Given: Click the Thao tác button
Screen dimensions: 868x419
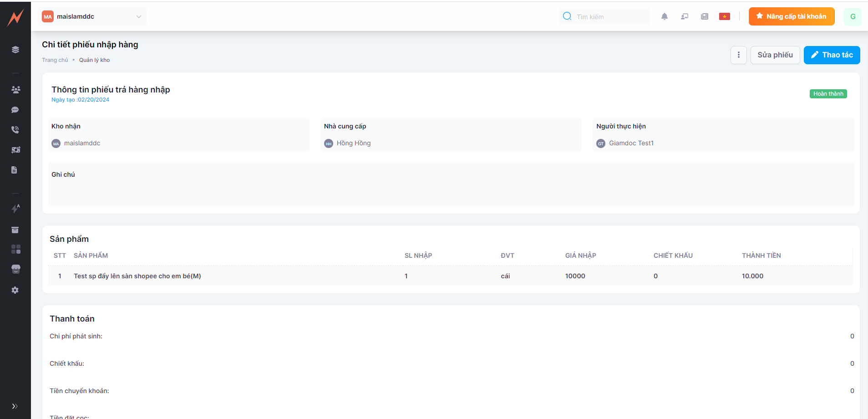Looking at the screenshot, I should tap(831, 55).
